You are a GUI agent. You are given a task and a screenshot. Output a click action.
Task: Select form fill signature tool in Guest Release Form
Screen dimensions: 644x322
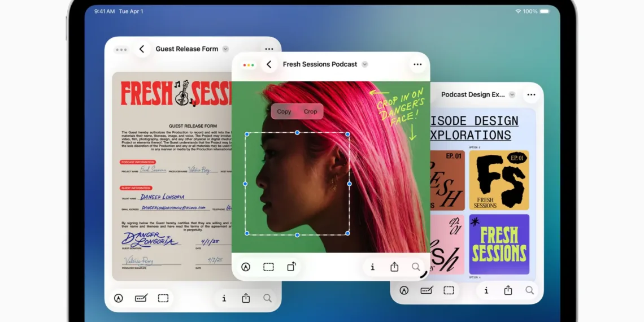(141, 298)
